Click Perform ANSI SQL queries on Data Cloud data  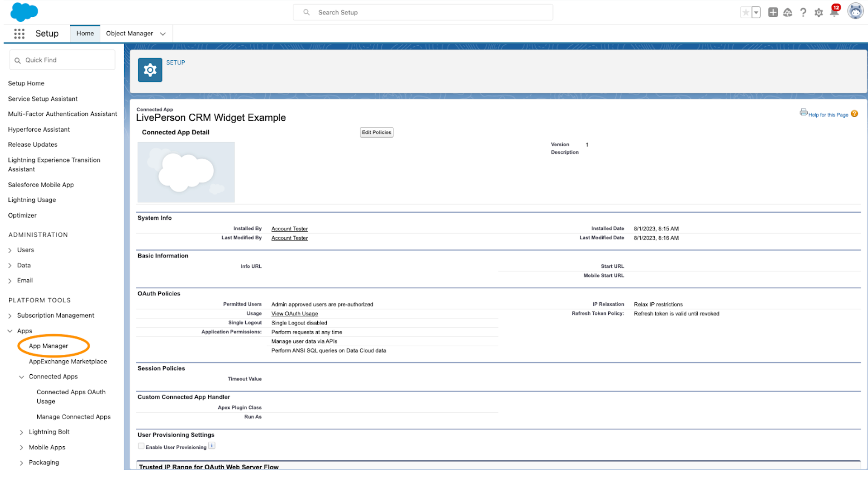tap(328, 351)
